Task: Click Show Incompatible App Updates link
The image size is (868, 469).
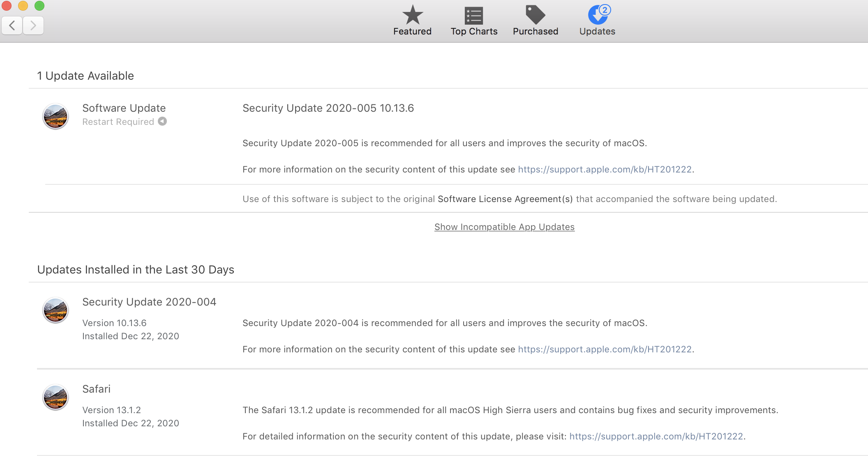Action: coord(504,227)
